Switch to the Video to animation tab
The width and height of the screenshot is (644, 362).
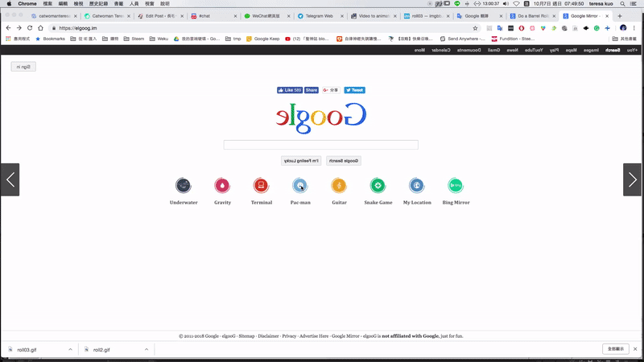374,16
